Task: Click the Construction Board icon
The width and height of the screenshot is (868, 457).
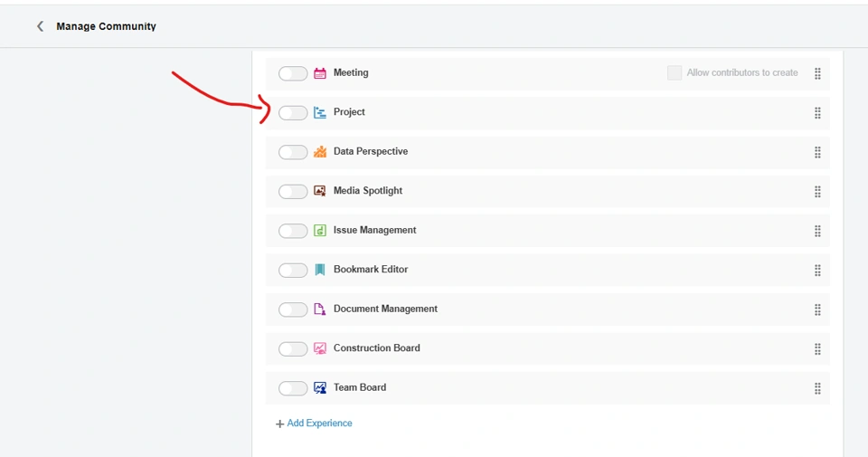Action: [x=320, y=348]
